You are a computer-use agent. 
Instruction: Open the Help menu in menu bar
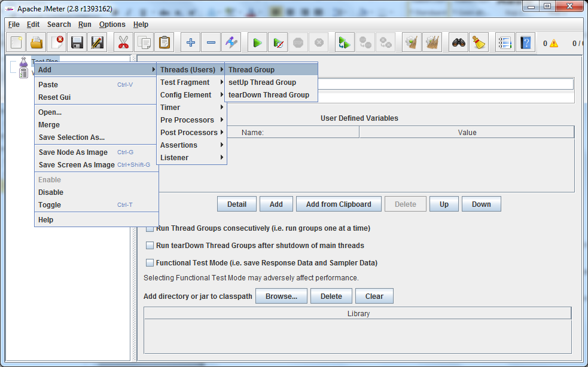point(141,25)
